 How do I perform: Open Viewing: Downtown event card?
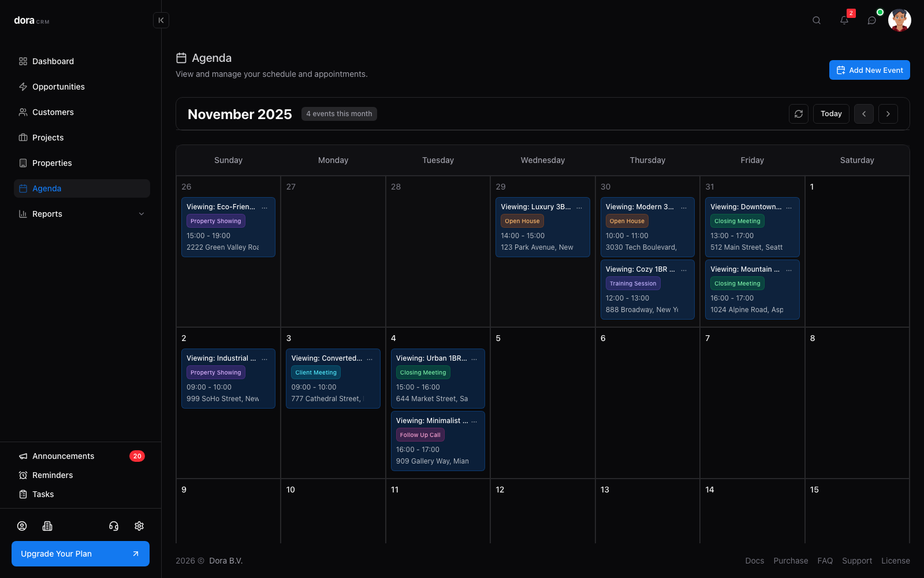pos(752,227)
